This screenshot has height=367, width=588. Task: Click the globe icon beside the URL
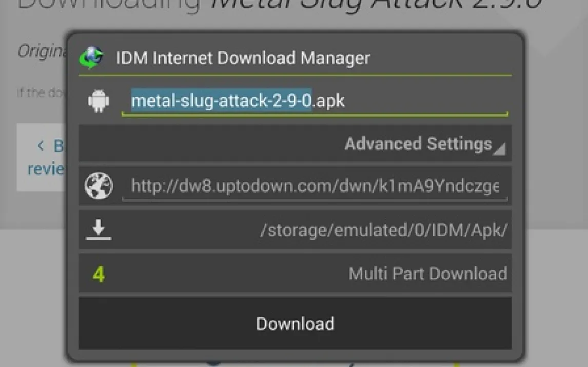[99, 186]
